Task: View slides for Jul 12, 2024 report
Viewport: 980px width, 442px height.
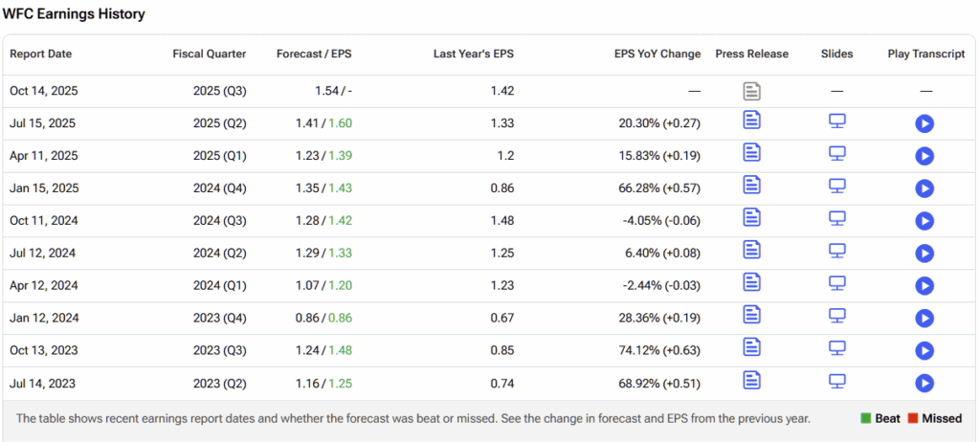Action: [x=837, y=252]
